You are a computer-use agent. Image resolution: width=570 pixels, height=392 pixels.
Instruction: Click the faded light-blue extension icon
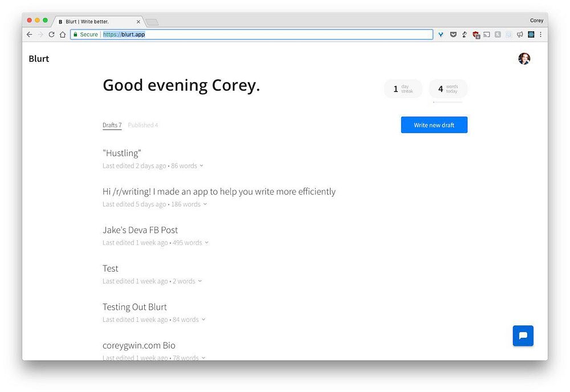tap(509, 35)
